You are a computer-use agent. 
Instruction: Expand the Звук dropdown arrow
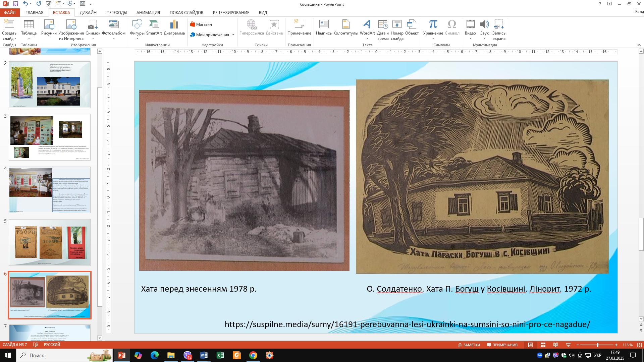click(x=484, y=39)
